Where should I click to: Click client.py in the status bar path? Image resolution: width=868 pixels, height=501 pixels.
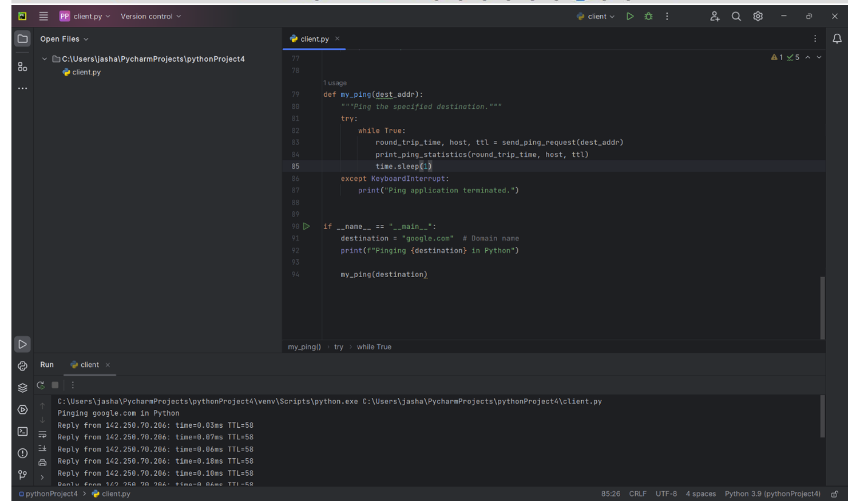111,494
